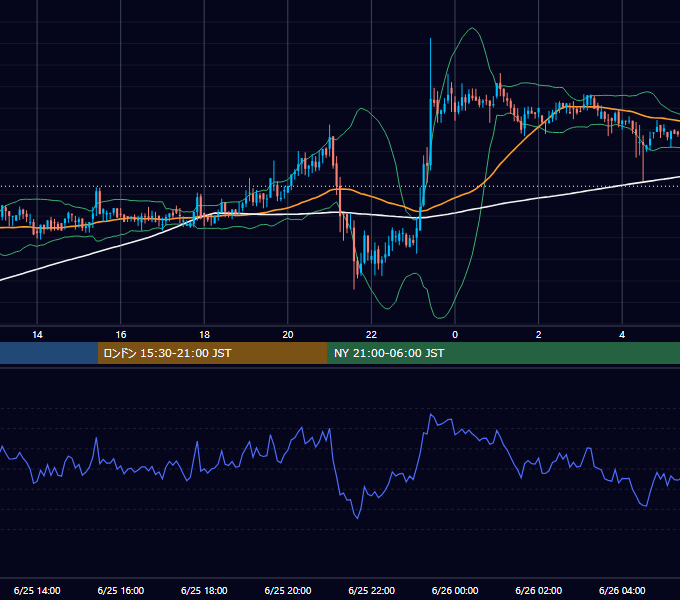
Task: Click the 6/26 04:00 date label
Action: coord(622,590)
